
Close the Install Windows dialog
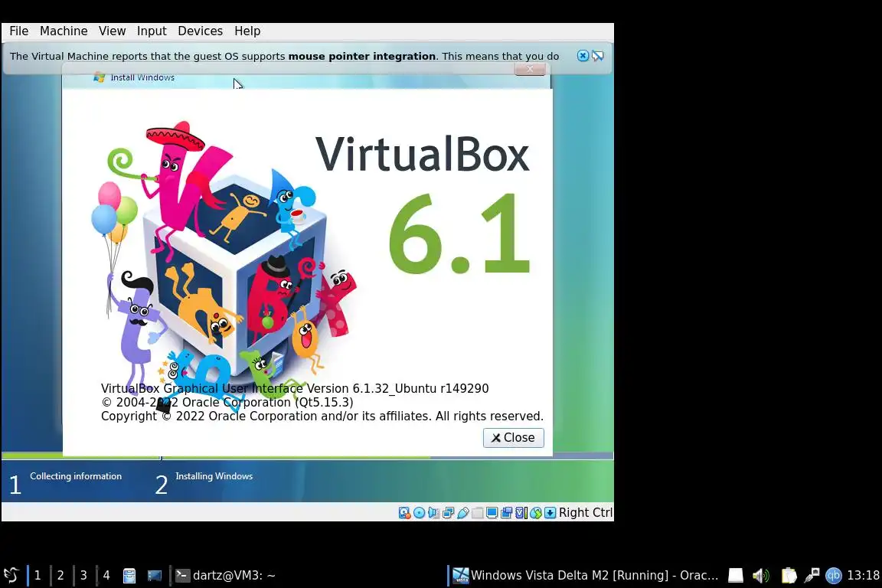click(529, 69)
